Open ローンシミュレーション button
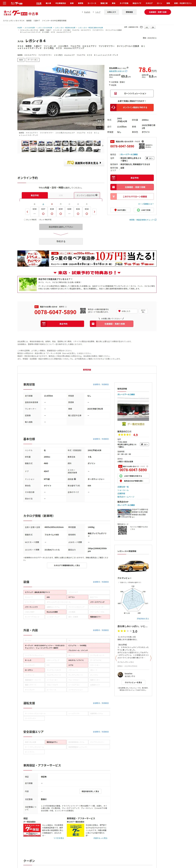The image size is (196, 868). coord(132,93)
